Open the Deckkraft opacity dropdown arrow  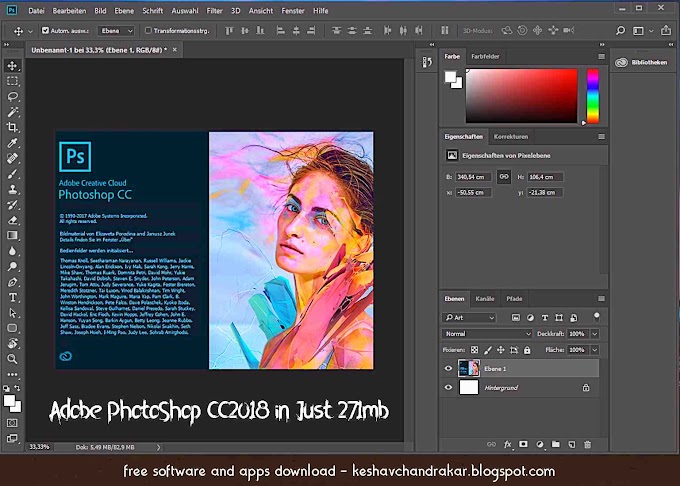595,334
